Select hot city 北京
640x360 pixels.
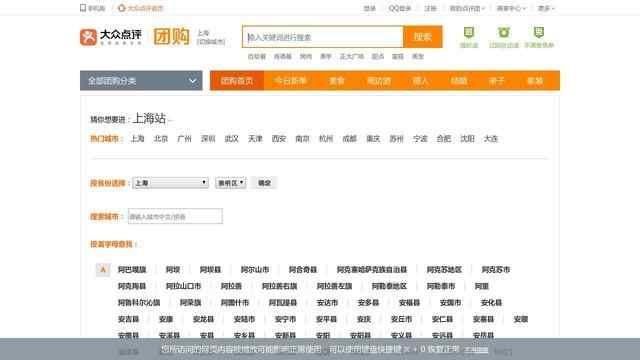point(161,139)
